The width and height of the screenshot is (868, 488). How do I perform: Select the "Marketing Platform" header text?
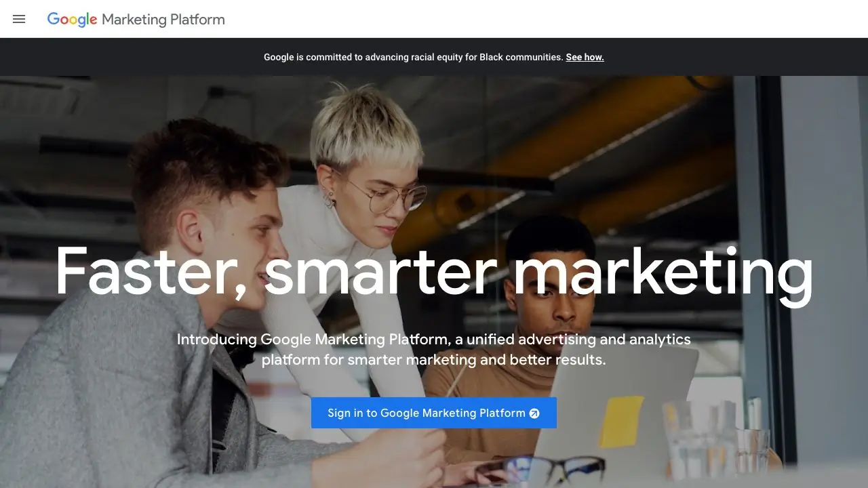point(163,20)
